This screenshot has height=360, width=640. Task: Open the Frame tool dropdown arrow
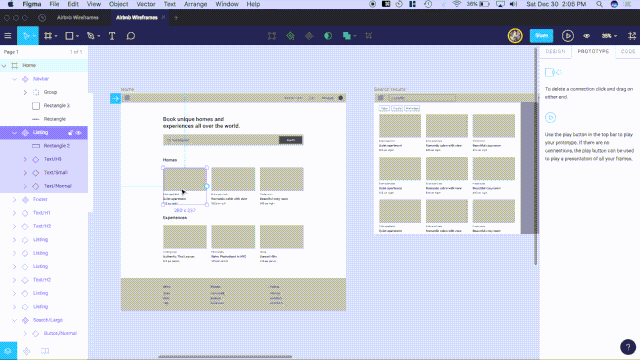[x=56, y=36]
